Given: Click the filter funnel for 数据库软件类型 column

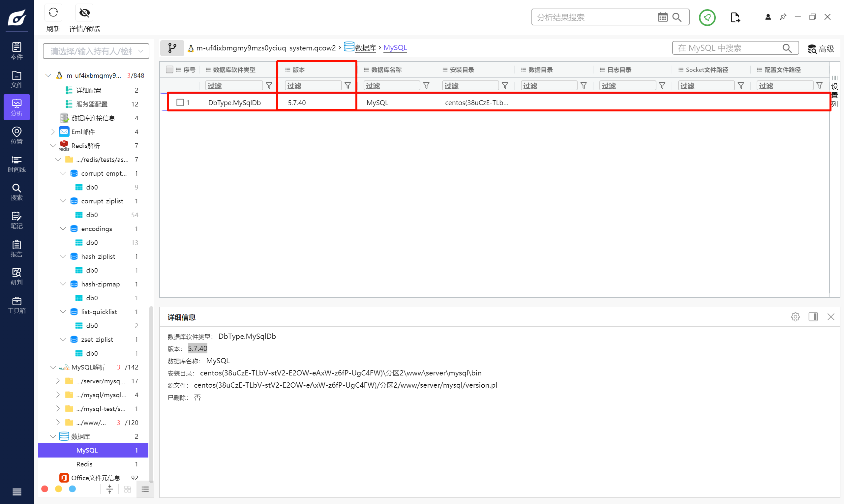Looking at the screenshot, I should [269, 85].
